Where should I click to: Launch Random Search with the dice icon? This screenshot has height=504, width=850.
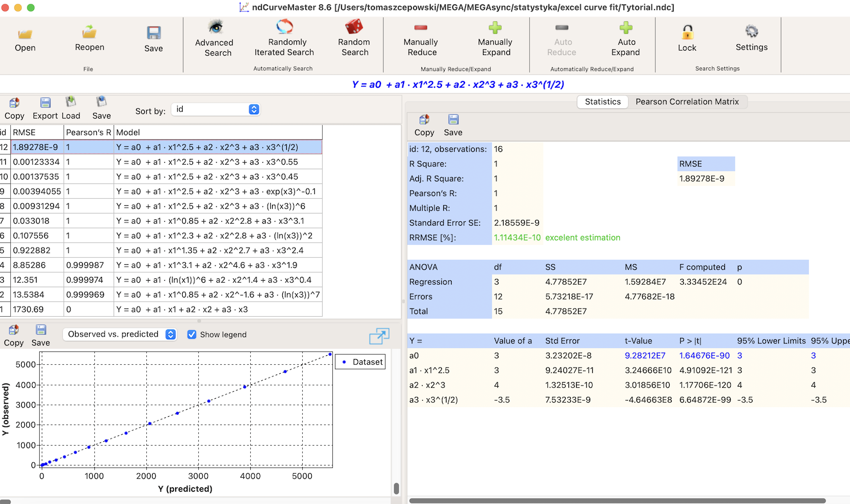pos(354,27)
